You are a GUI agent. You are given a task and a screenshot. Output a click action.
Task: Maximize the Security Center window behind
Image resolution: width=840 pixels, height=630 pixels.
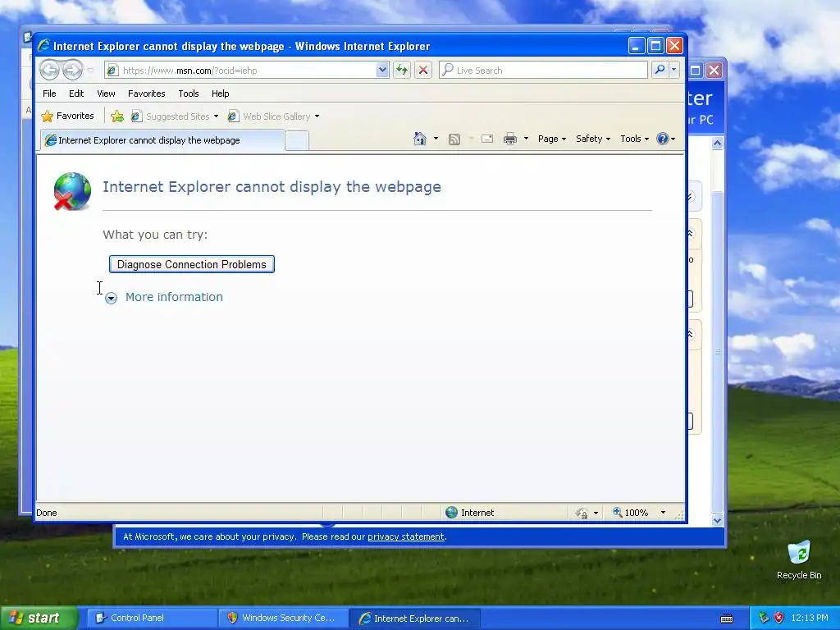[695, 71]
